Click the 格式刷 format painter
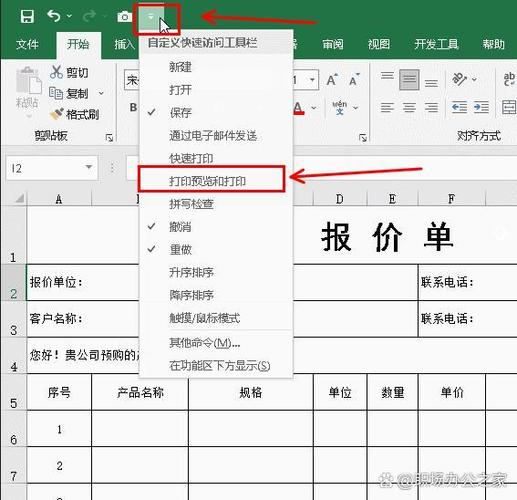 click(74, 114)
